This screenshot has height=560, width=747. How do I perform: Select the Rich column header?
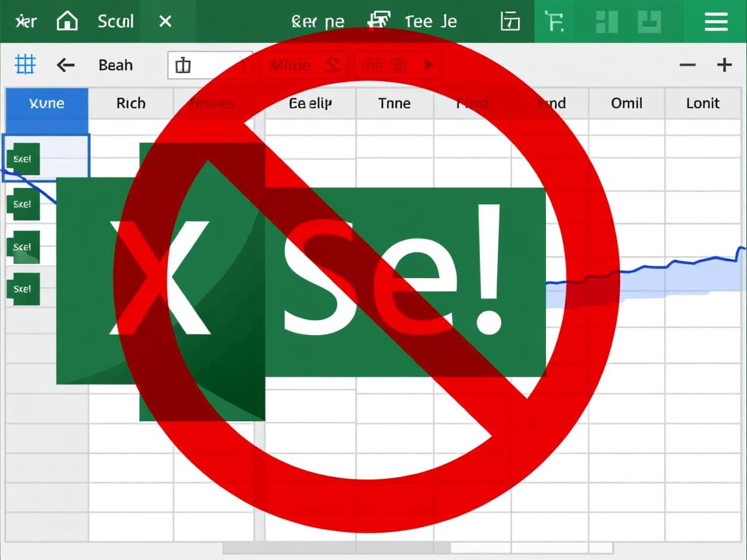pyautogui.click(x=130, y=103)
